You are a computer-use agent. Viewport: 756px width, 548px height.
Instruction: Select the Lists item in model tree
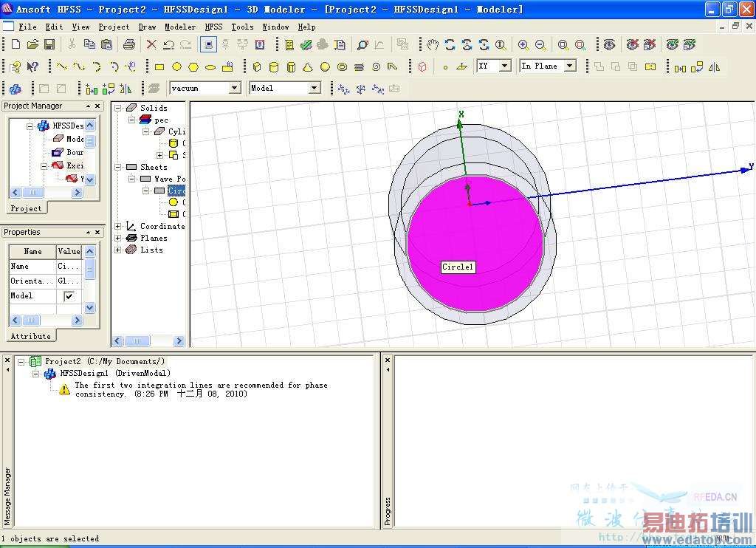pos(151,250)
